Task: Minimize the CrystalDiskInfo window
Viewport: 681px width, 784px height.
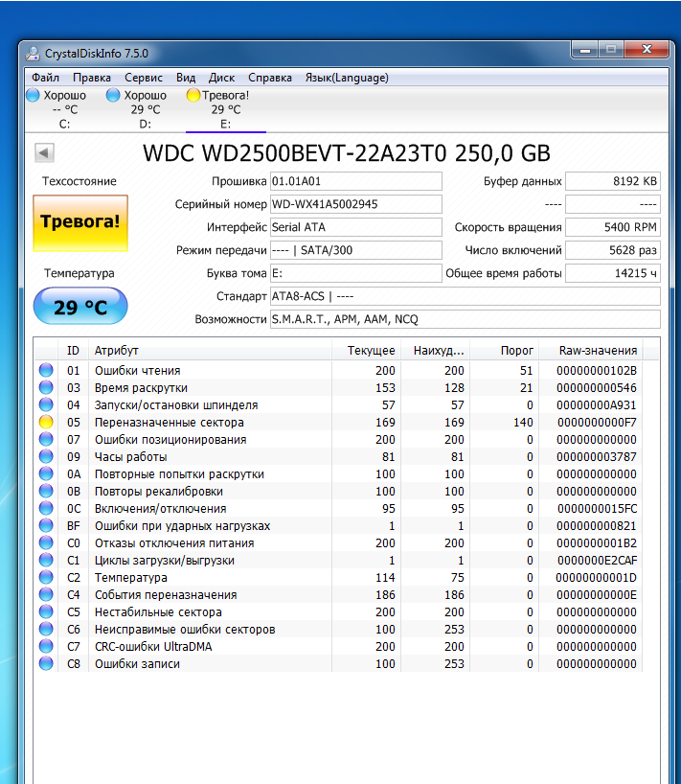Action: point(585,49)
